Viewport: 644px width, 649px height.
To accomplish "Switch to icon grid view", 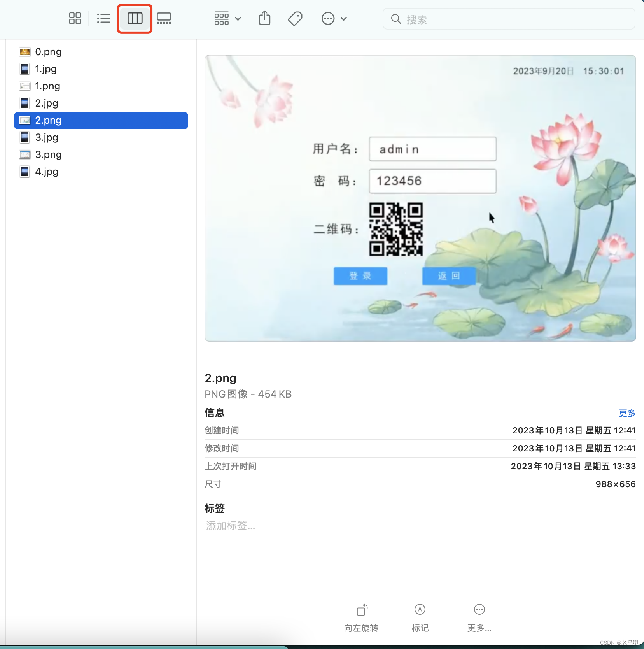I will [x=75, y=18].
